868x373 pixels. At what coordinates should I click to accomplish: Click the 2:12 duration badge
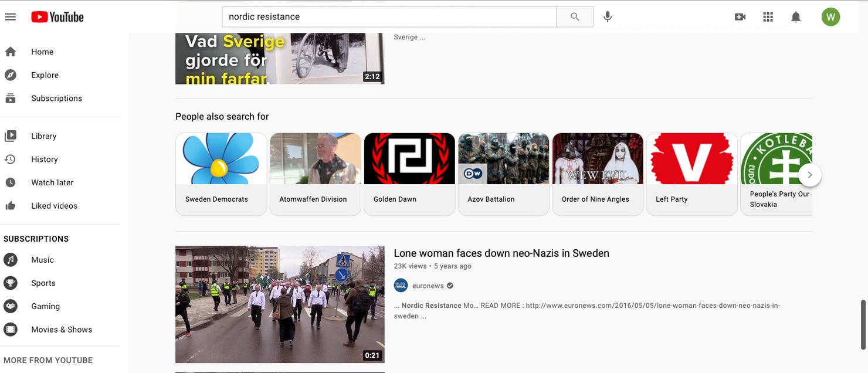pos(372,77)
